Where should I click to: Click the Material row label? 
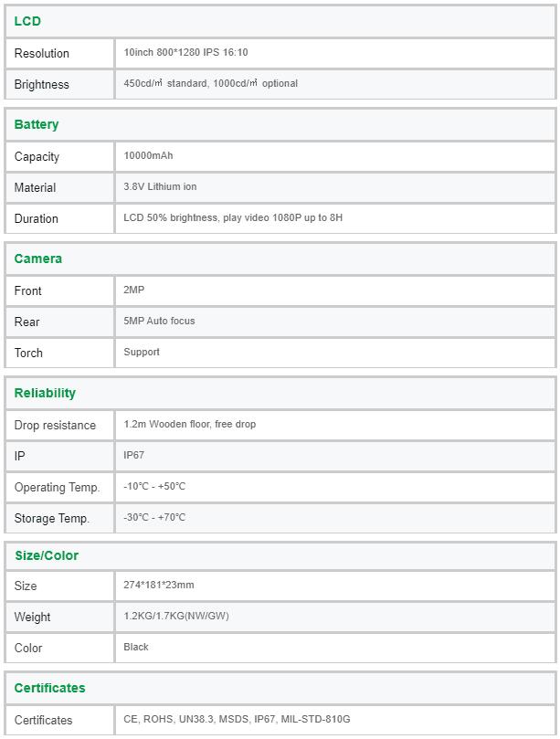(35, 187)
